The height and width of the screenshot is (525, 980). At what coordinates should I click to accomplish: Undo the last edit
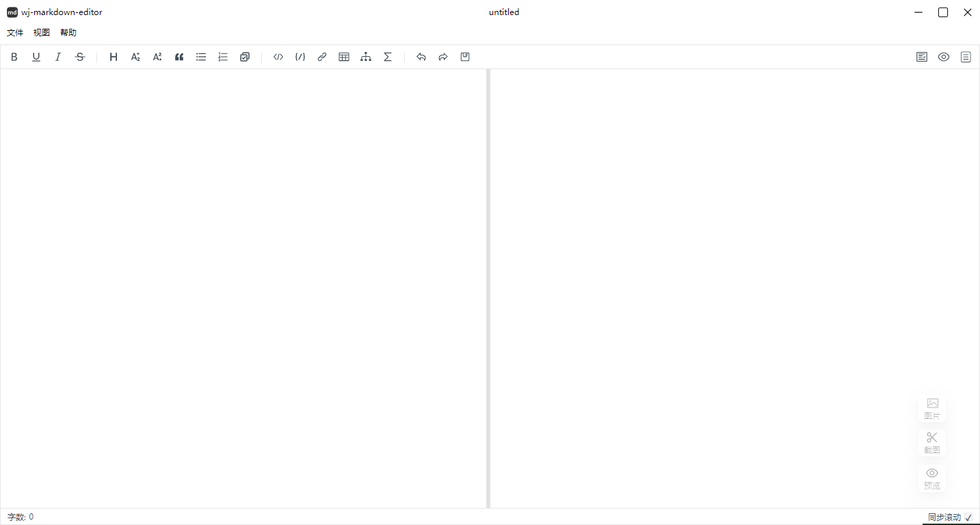[x=421, y=57]
